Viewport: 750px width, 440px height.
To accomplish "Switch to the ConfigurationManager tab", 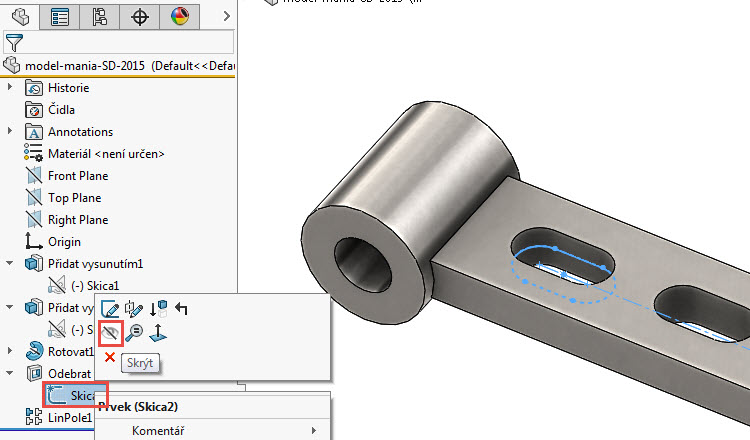I will [x=100, y=16].
